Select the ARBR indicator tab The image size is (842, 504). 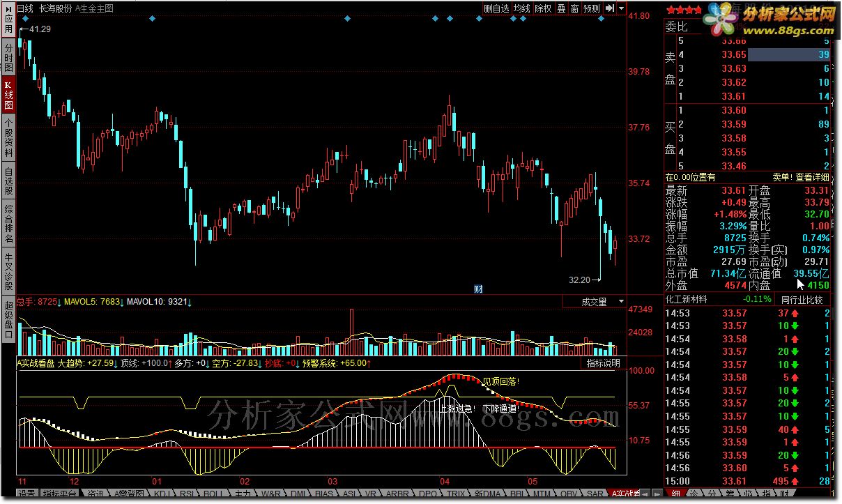pos(397,494)
